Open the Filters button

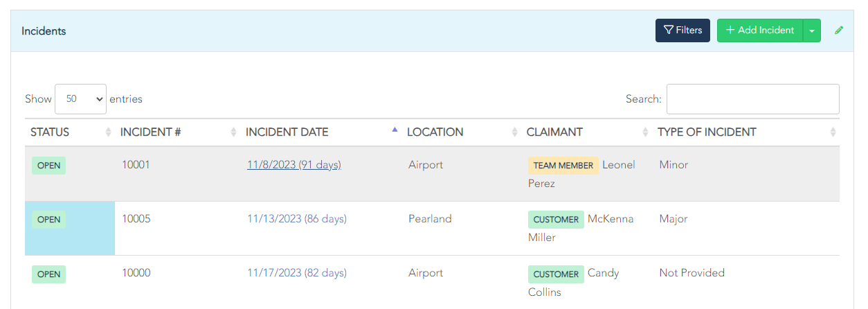[682, 30]
